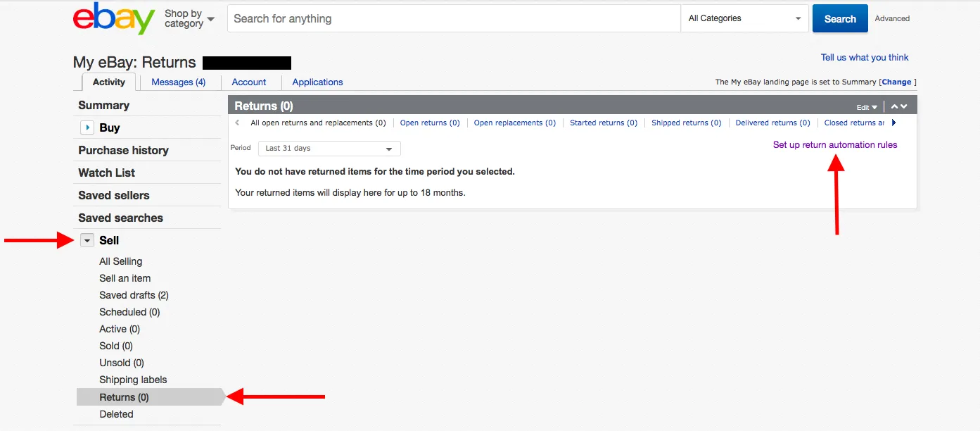Open the All Categories dropdown

point(745,18)
